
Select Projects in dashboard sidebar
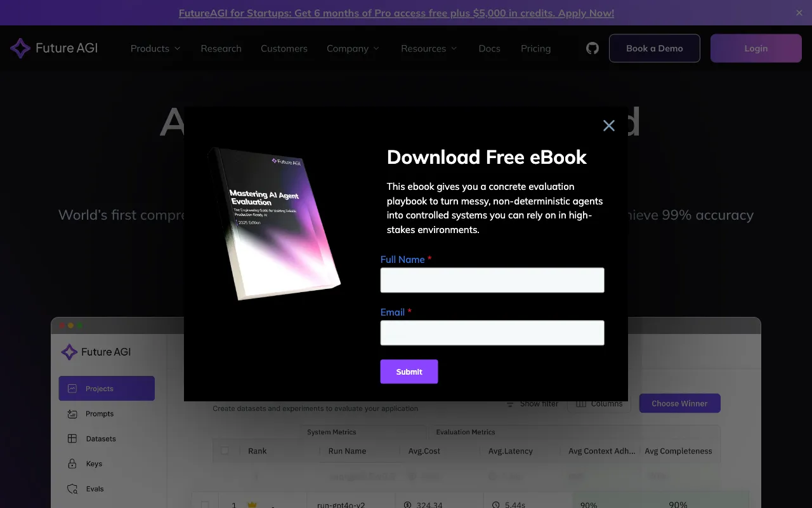point(107,389)
